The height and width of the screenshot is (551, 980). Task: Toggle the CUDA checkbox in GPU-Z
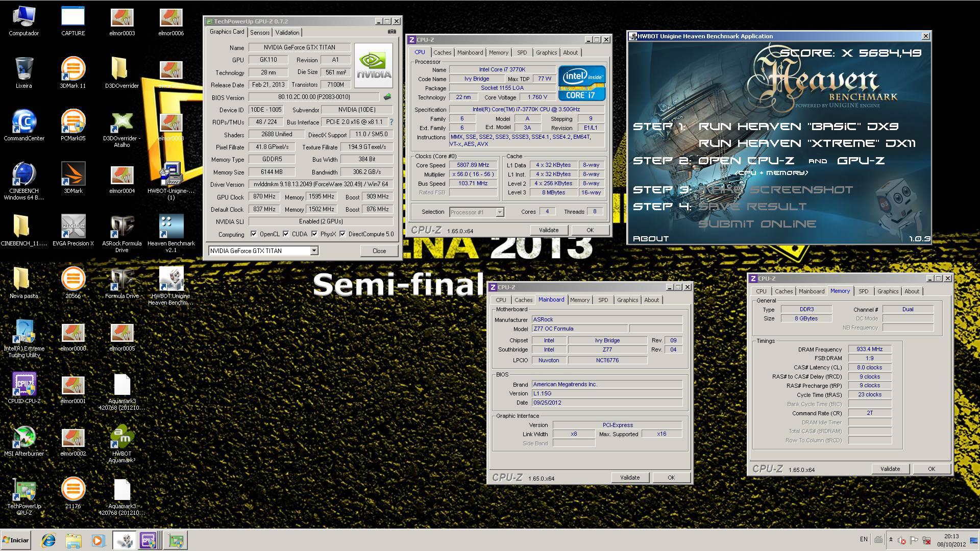(x=286, y=234)
